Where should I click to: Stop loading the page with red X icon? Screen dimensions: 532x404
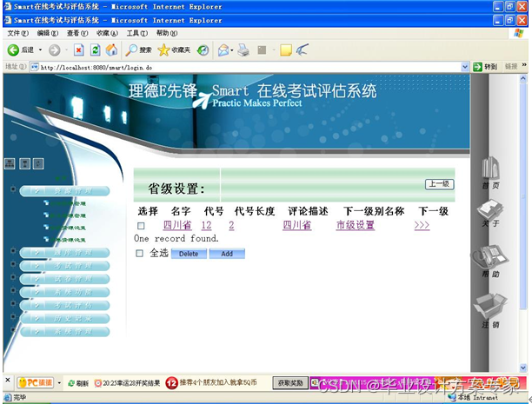pyautogui.click(x=79, y=50)
